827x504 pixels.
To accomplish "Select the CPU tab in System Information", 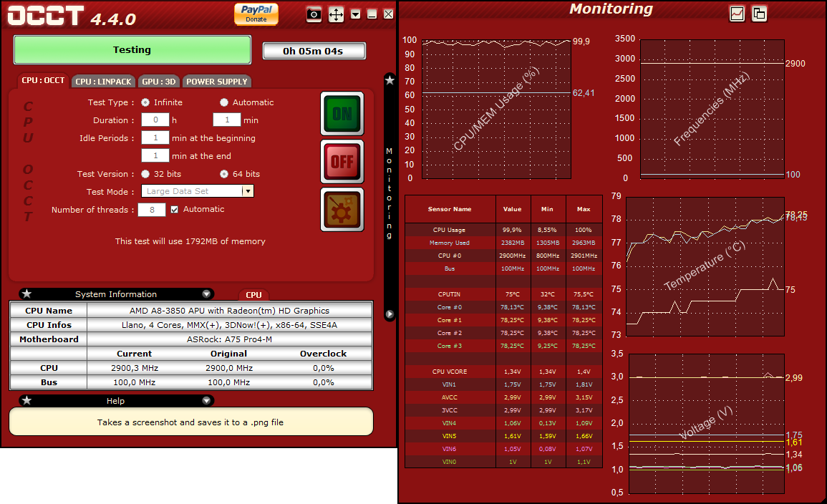I will pos(253,295).
